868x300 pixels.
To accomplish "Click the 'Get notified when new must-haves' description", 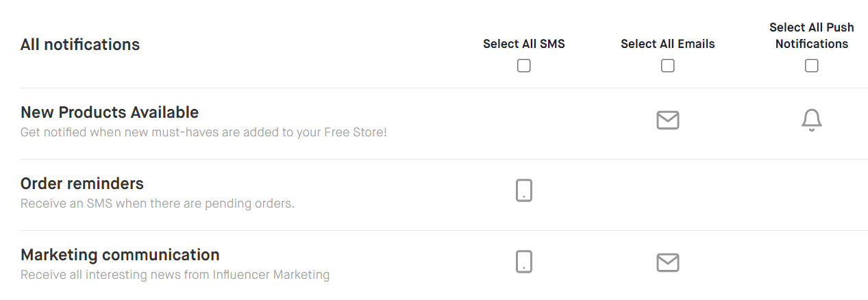I will click(x=203, y=132).
